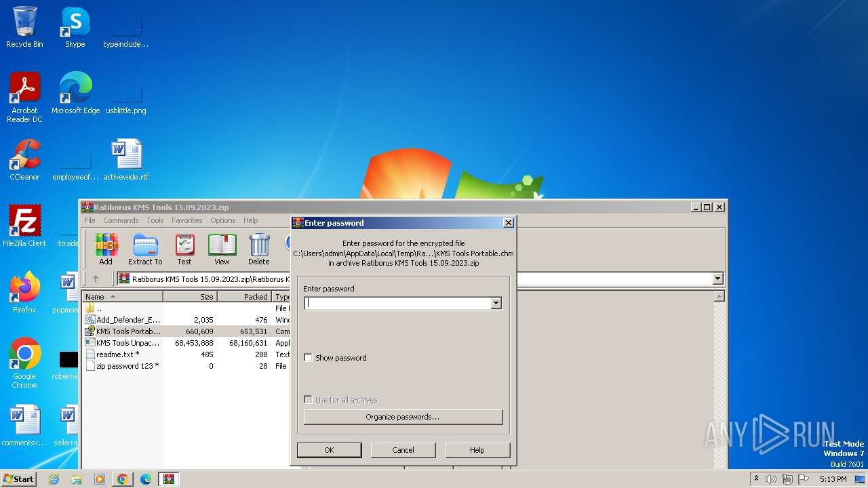Viewport: 868px width, 488px height.
Task: Open the File menu
Action: (x=90, y=220)
